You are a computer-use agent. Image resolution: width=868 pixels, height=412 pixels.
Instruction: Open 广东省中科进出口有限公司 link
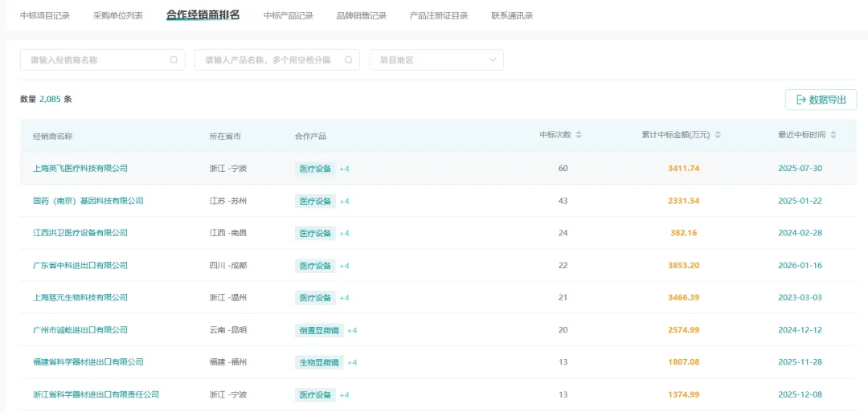80,266
